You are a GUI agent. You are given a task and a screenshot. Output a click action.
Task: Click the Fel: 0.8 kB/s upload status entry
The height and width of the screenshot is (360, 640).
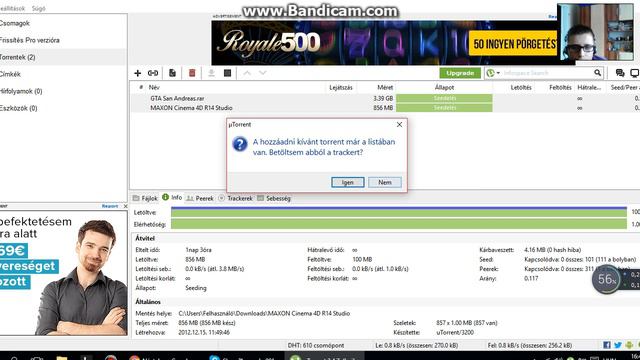530,345
